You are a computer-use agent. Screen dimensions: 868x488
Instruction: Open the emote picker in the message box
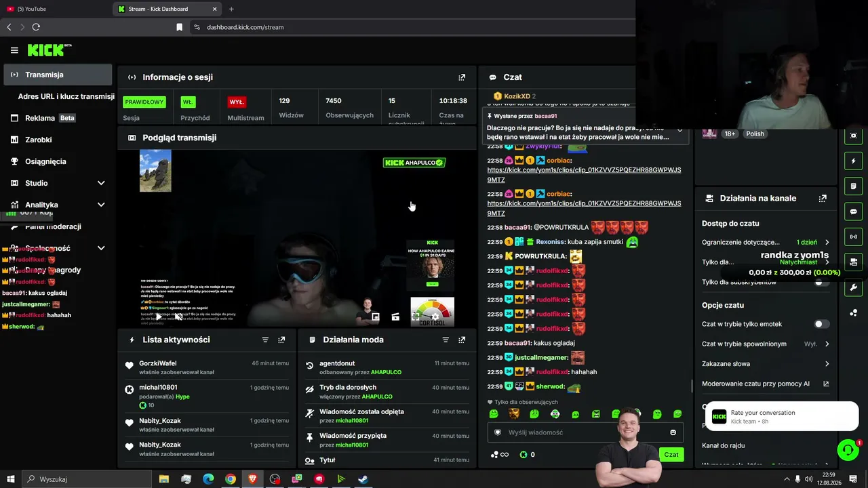pyautogui.click(x=673, y=432)
